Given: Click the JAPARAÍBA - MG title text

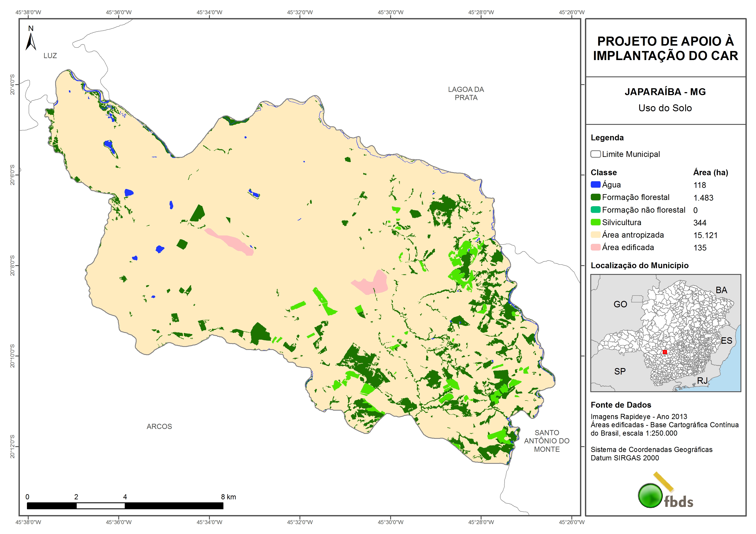Looking at the screenshot, I should coord(665,92).
